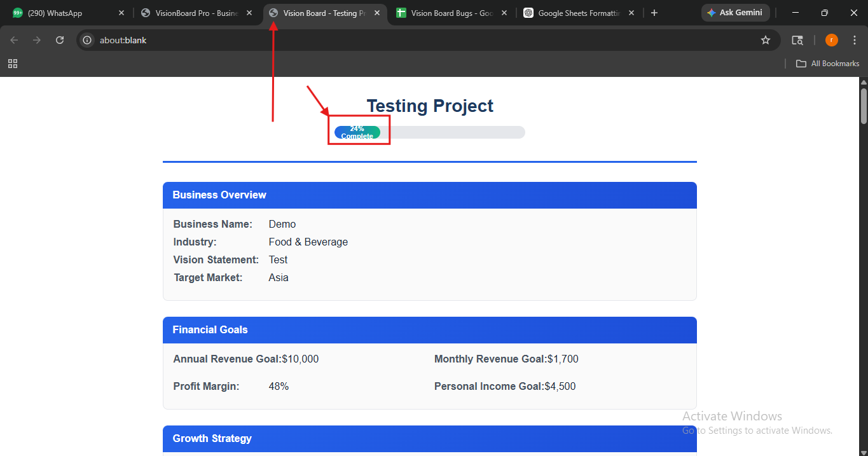Click the Testing Project heading
The image size is (868, 456).
430,106
